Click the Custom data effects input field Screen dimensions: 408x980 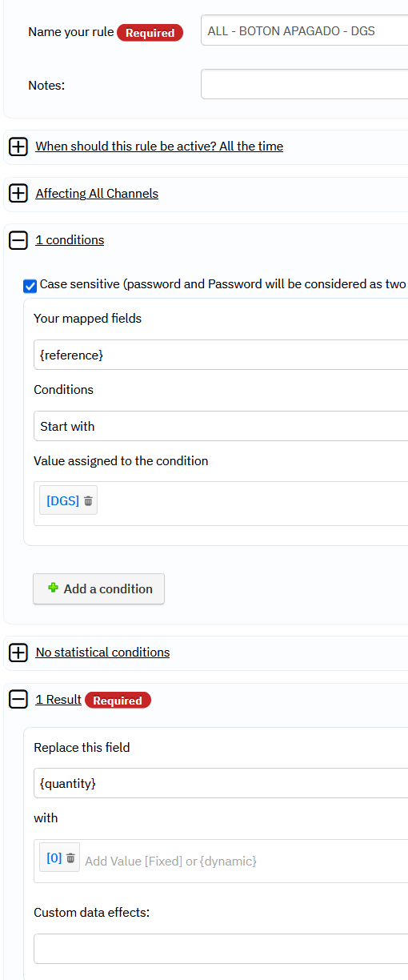pyautogui.click(x=221, y=949)
